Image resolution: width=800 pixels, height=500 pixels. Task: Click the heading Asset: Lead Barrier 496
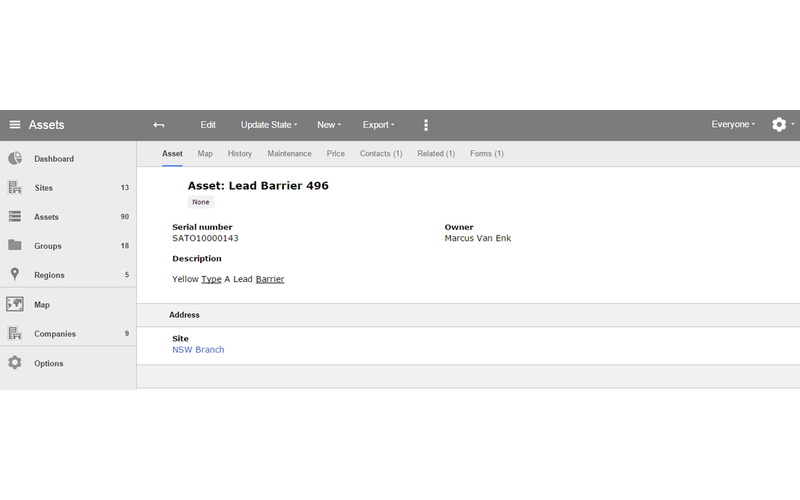(258, 186)
